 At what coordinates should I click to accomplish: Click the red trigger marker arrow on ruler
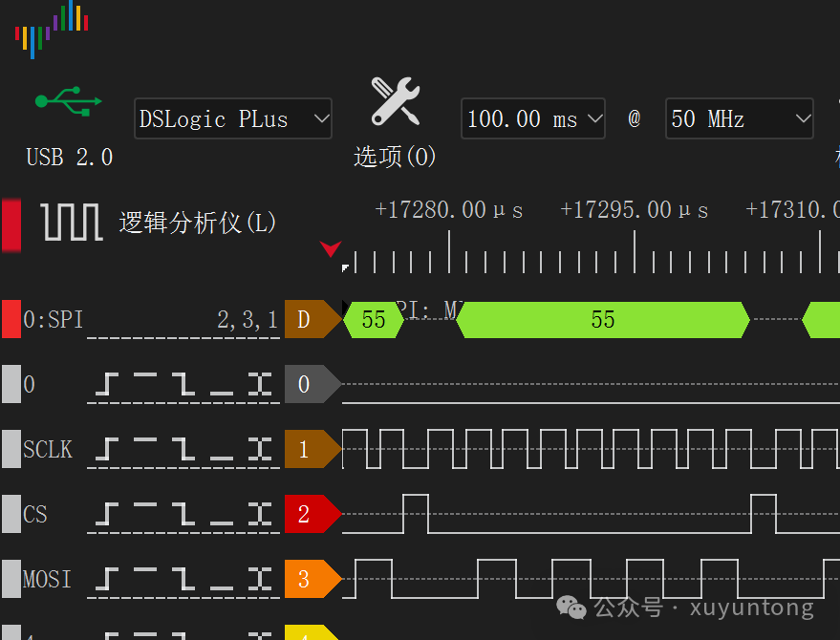point(331,249)
